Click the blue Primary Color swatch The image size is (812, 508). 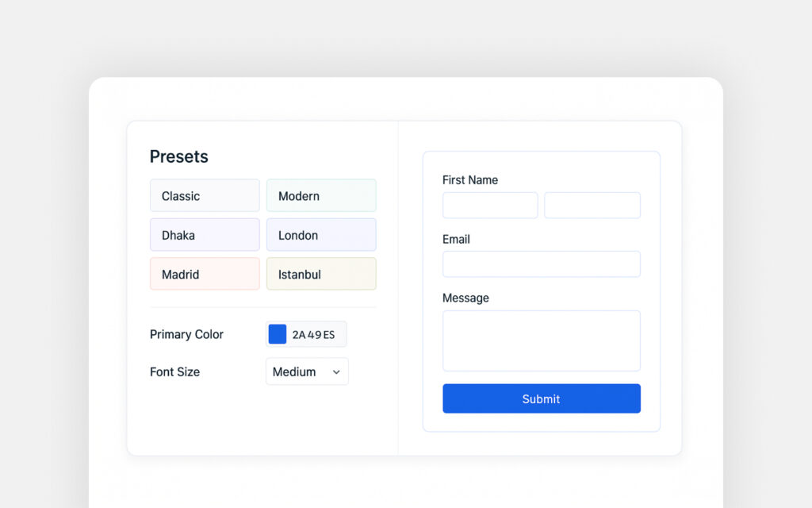pos(278,334)
